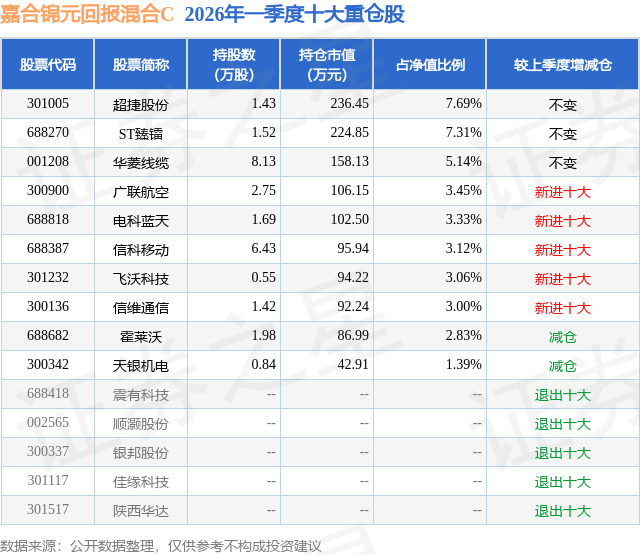Click the 3.00% ratio cell
This screenshot has height=555, width=640.
(x=463, y=306)
